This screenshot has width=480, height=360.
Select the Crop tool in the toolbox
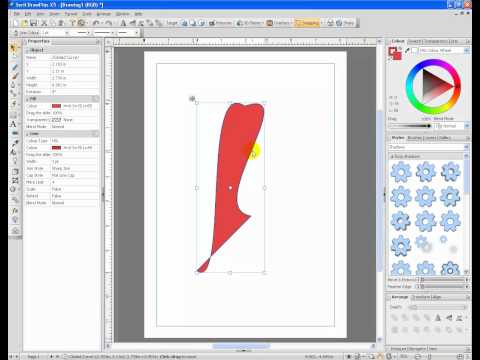[x=15, y=172]
